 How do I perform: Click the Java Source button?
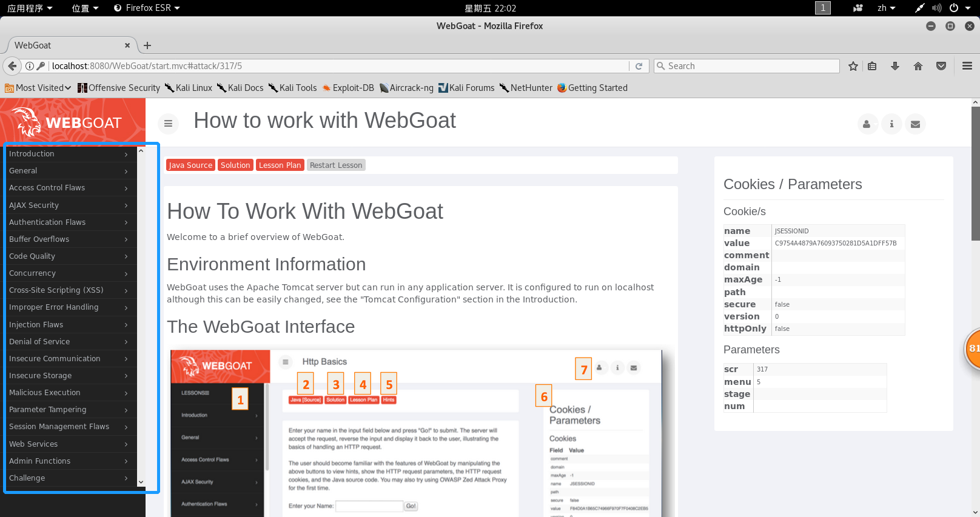click(190, 165)
